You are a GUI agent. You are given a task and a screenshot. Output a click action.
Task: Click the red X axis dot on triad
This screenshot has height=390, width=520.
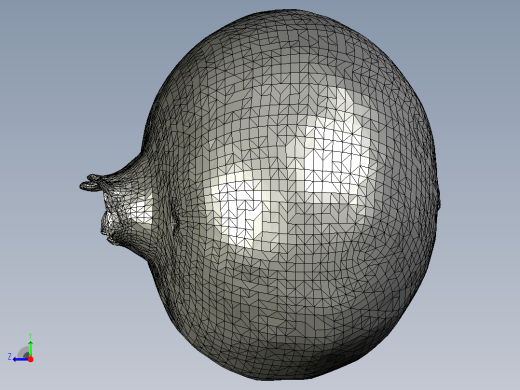pos(31,359)
